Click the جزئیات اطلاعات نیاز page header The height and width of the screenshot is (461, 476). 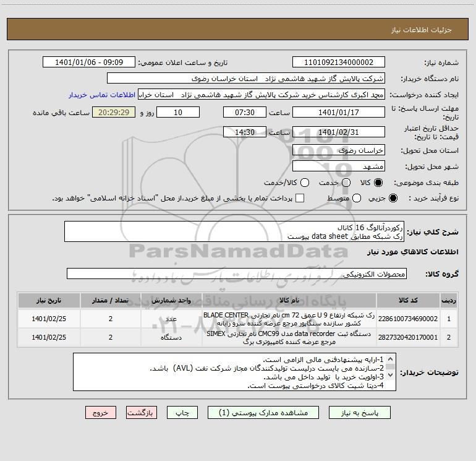pos(421,30)
